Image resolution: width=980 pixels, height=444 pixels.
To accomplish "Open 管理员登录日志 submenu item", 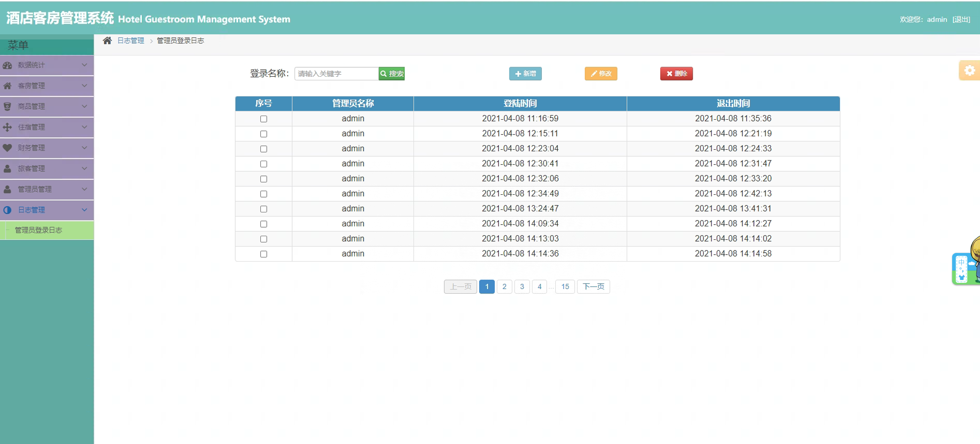I will coord(39,230).
